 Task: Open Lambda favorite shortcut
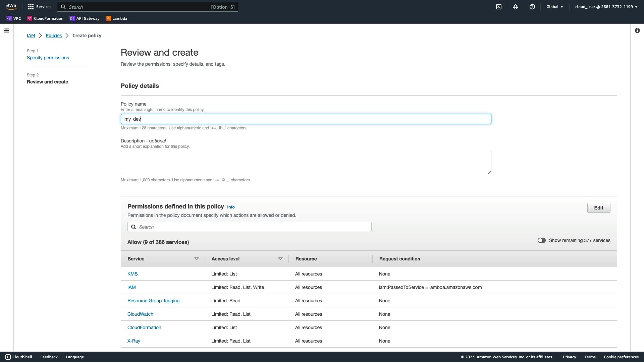pos(116,18)
